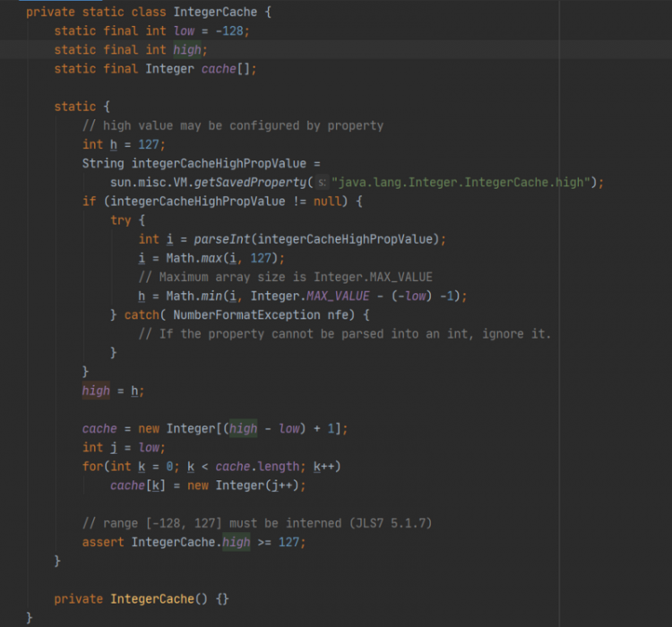Click integerCacheHighPropValue in the String declaration line
672x627 pixels.
219,164
